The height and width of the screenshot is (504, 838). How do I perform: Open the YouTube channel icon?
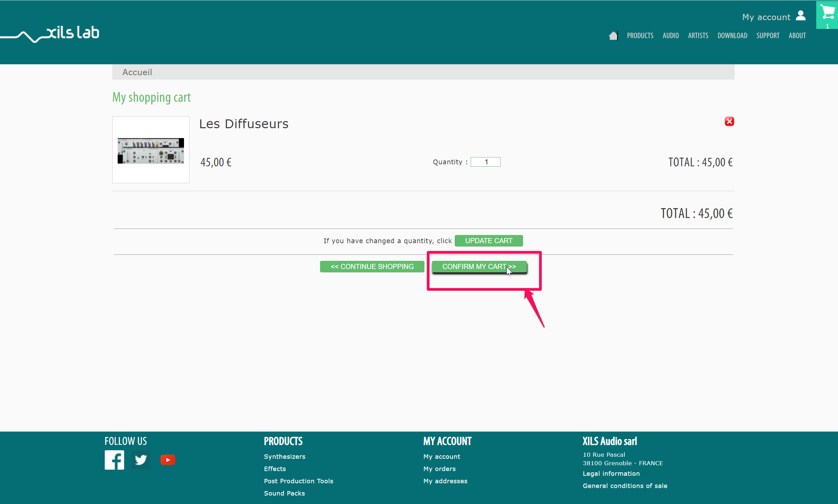click(168, 460)
